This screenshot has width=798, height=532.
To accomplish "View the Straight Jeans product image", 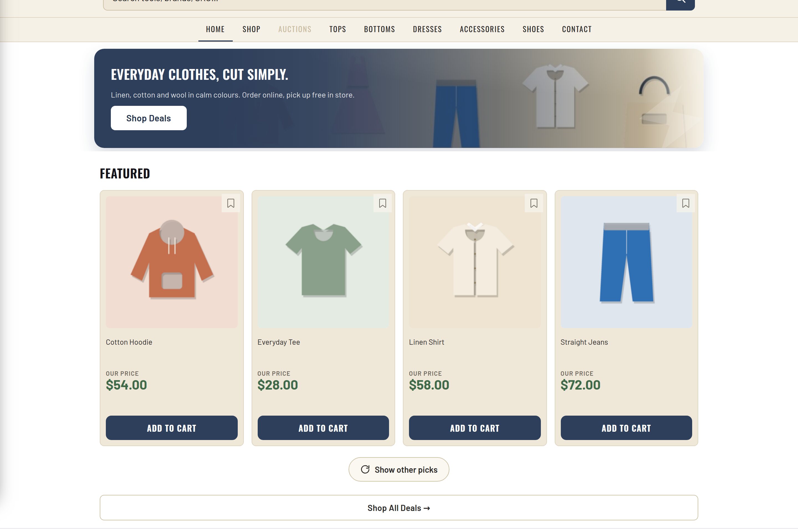I will click(626, 262).
